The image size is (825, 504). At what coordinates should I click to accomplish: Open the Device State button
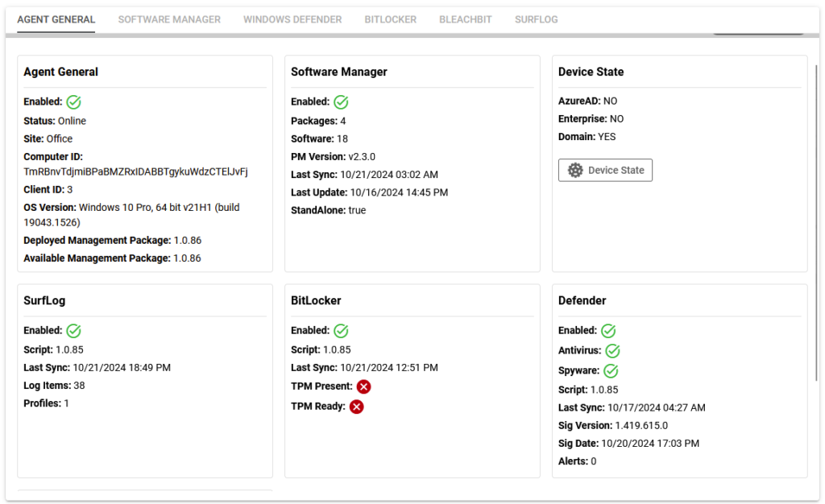(605, 171)
